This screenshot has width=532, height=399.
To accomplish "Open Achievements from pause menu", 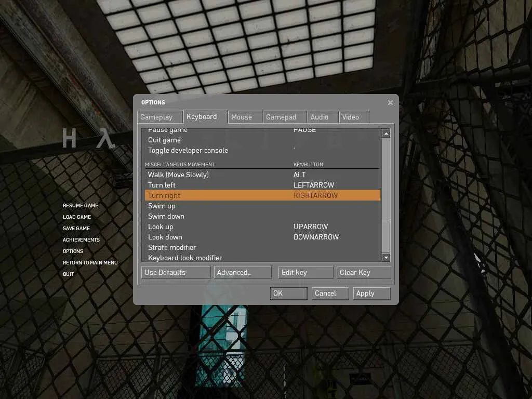I will pyautogui.click(x=81, y=240).
